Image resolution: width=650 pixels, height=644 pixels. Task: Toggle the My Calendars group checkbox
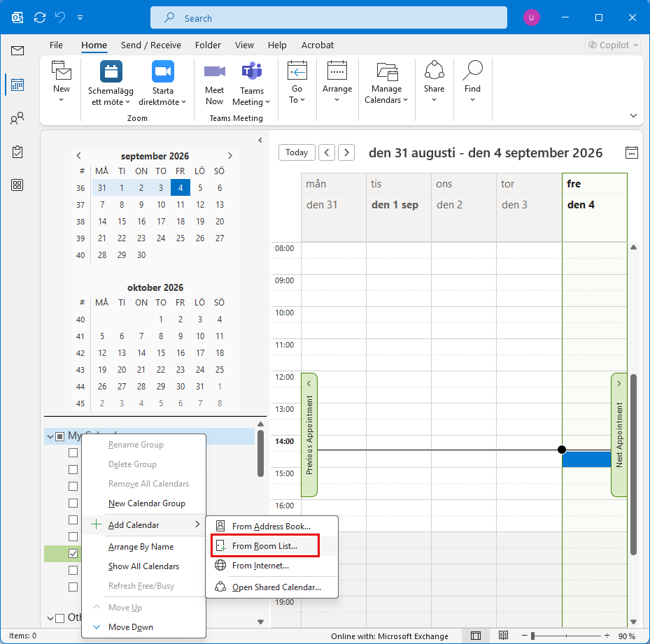(x=60, y=436)
